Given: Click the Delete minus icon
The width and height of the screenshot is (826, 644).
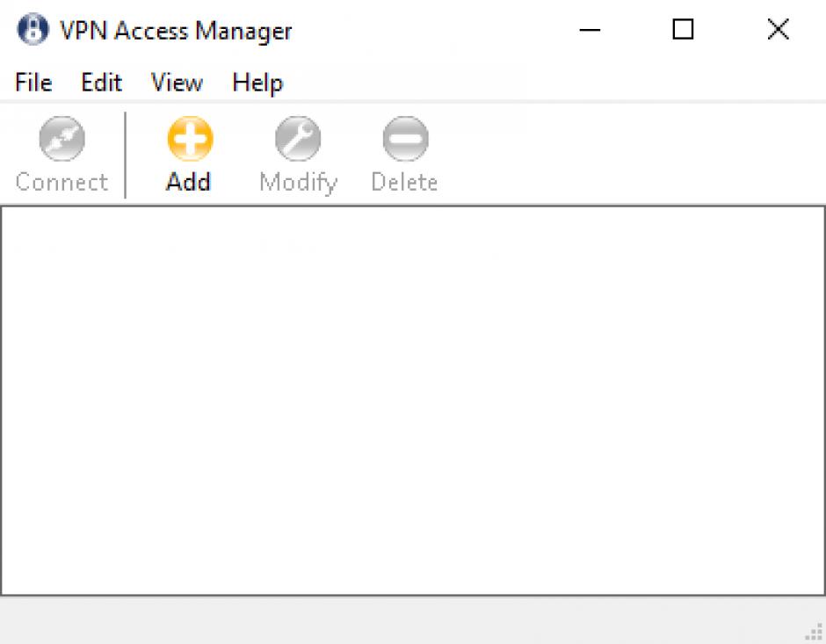Looking at the screenshot, I should (x=404, y=140).
